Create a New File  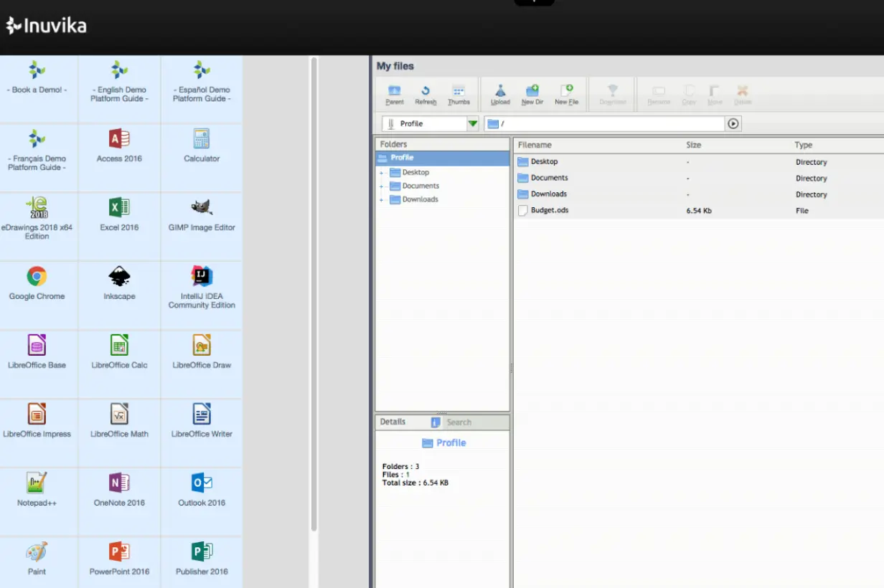pos(566,95)
